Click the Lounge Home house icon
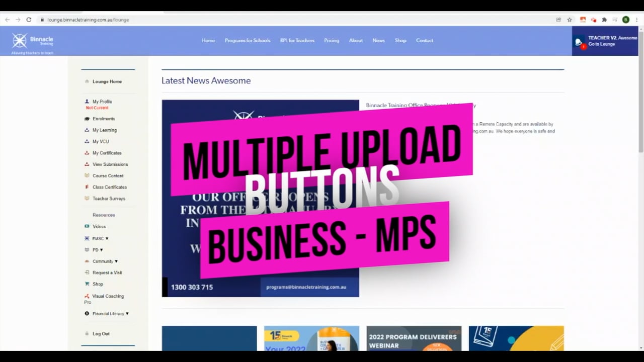Screen dimensions: 644x362 pyautogui.click(x=87, y=81)
